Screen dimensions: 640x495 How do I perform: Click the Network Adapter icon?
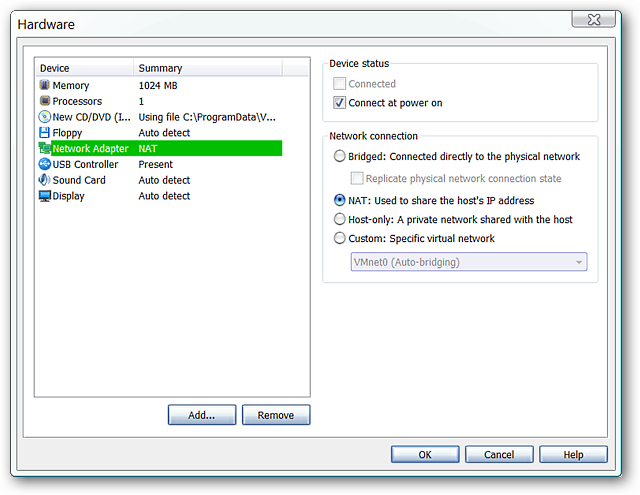point(44,148)
